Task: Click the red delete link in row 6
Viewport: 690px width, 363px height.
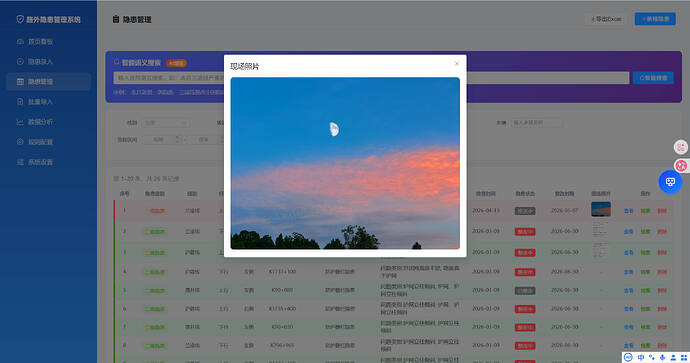Action: click(x=662, y=309)
